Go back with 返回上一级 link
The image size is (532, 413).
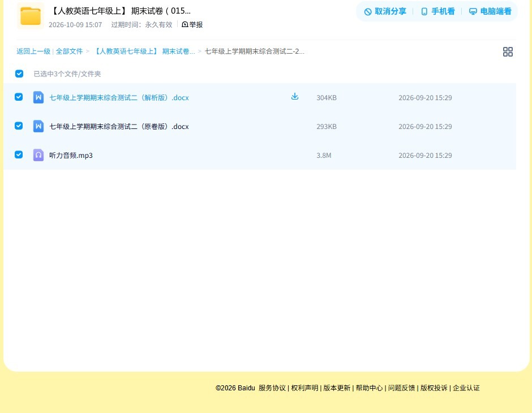(33, 51)
